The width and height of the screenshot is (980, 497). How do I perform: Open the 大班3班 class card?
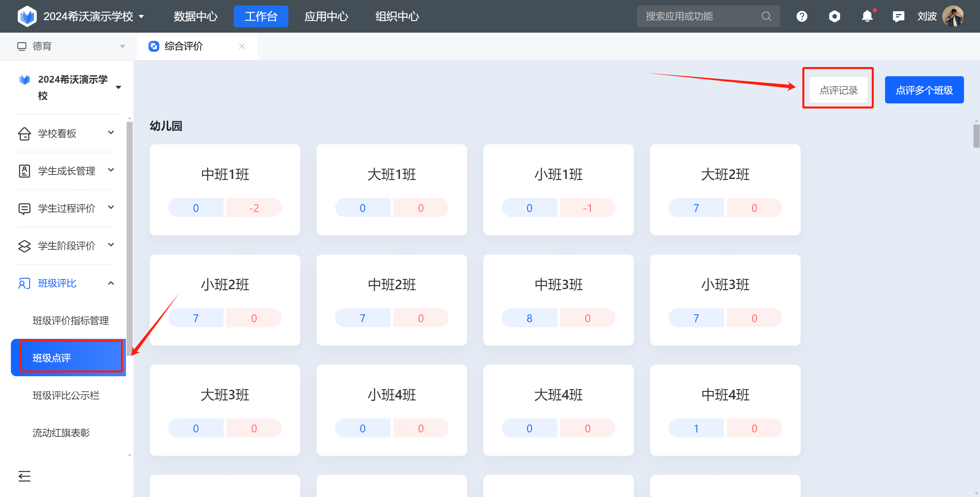pyautogui.click(x=225, y=410)
